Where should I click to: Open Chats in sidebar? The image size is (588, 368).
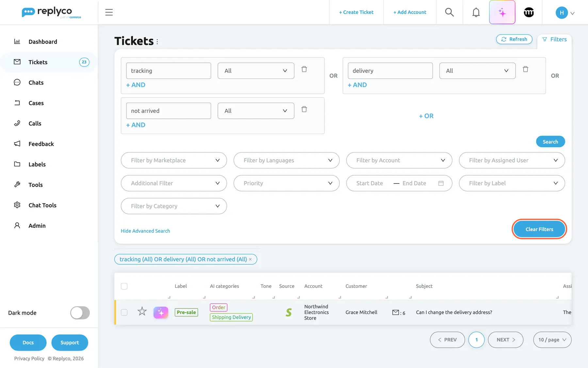pos(36,82)
